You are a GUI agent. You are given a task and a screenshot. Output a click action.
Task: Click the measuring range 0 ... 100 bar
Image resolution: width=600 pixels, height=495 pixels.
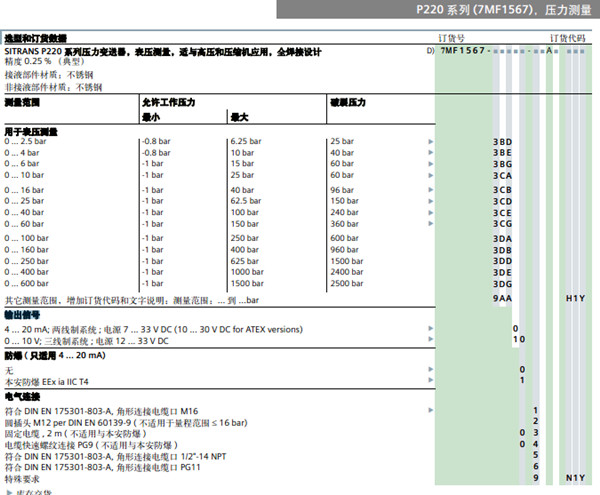point(27,238)
